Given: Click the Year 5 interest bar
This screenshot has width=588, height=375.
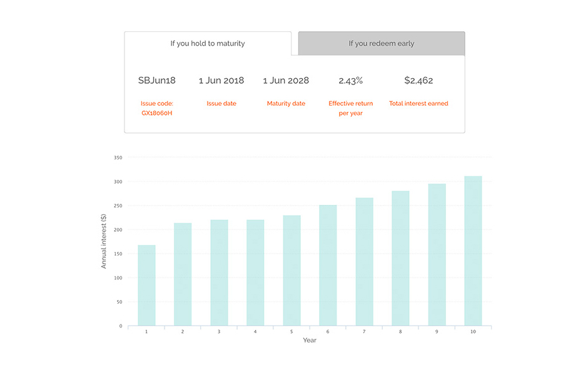Looking at the screenshot, I should 291,271.
